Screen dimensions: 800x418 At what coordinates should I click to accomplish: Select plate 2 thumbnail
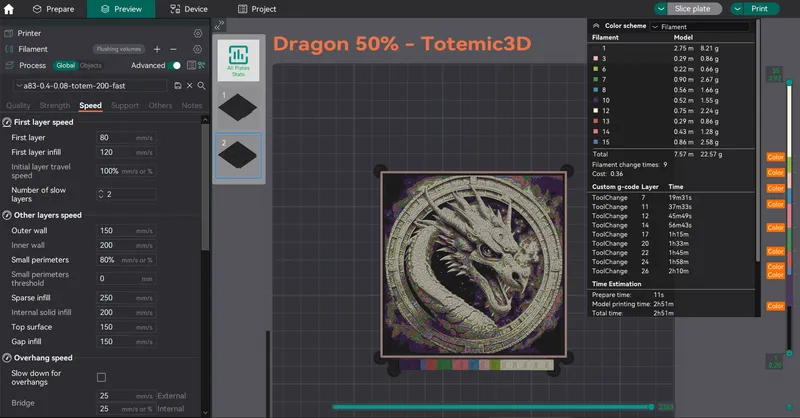tap(238, 155)
